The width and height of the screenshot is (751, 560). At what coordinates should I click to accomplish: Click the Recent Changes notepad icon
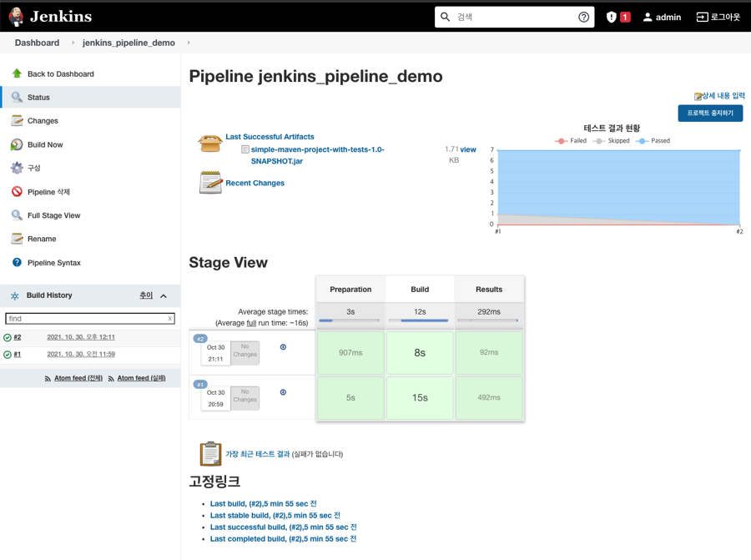tap(210, 182)
